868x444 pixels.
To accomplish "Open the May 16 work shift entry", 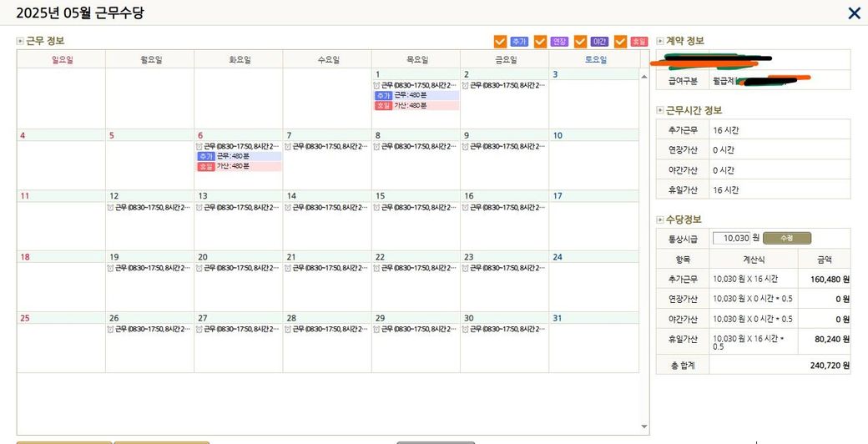I will [507, 207].
